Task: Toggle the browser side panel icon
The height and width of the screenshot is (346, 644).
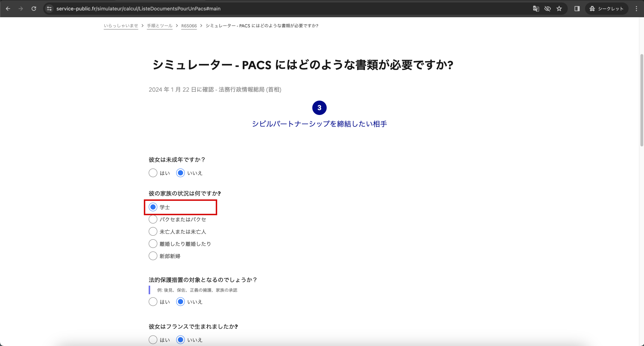Action: click(577, 9)
